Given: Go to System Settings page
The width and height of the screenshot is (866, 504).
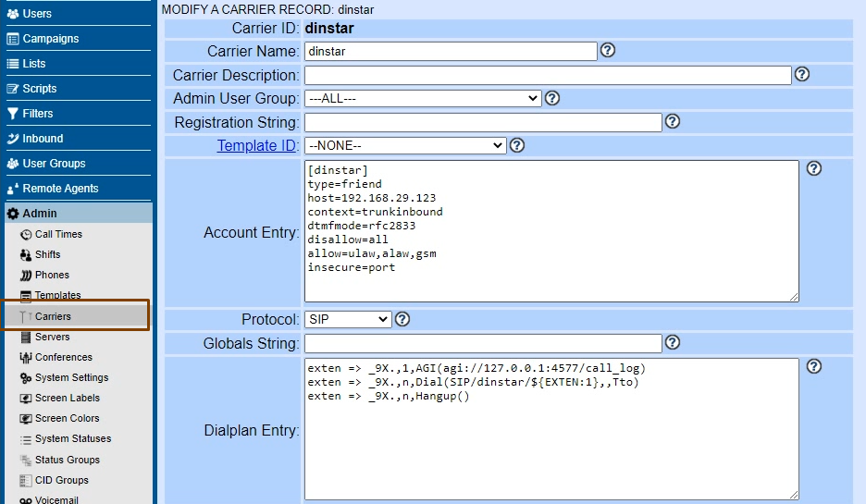Looking at the screenshot, I should point(72,377).
